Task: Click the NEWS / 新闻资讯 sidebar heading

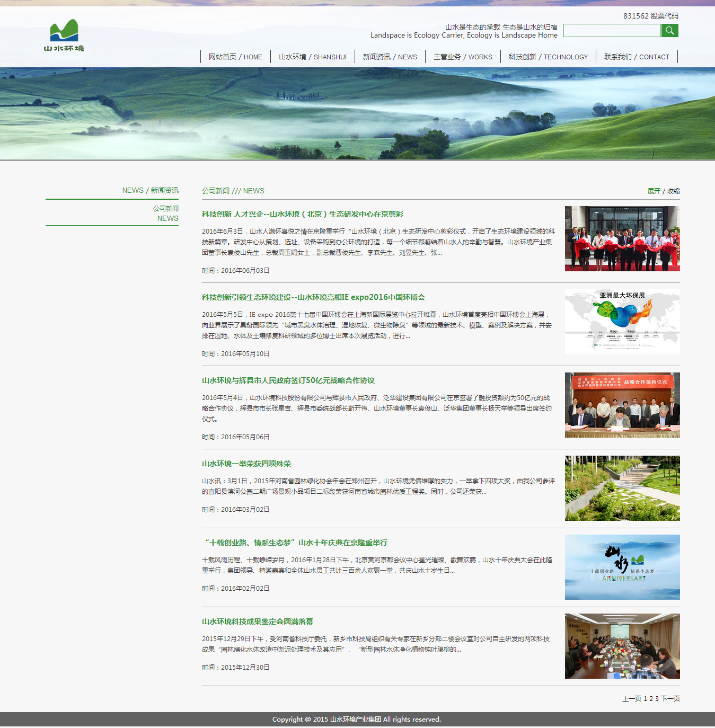Action: pyautogui.click(x=151, y=190)
